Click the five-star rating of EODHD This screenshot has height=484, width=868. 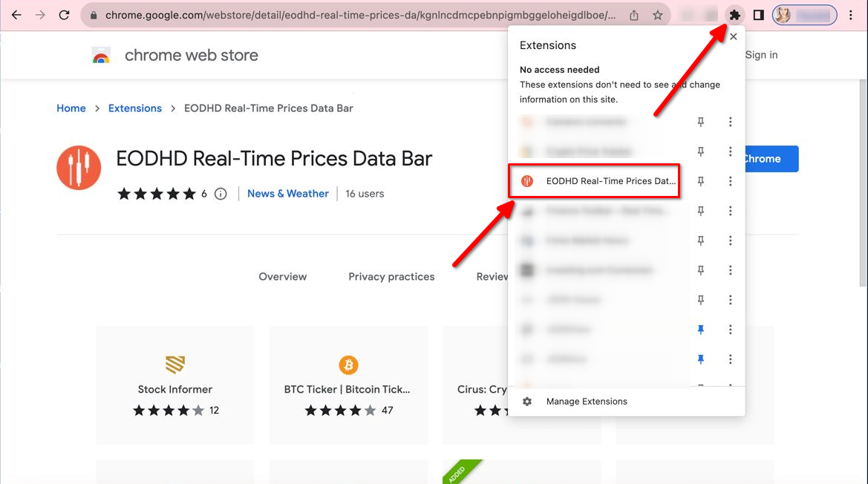(157, 194)
